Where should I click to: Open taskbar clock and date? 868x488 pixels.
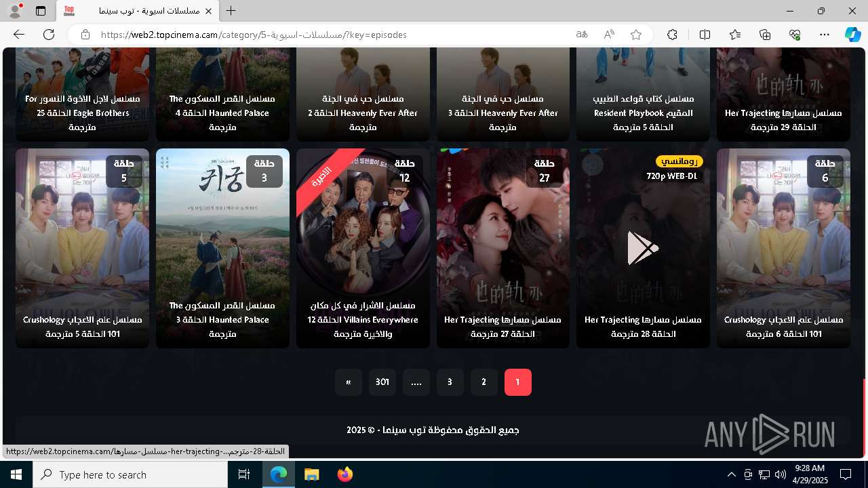[x=809, y=474]
